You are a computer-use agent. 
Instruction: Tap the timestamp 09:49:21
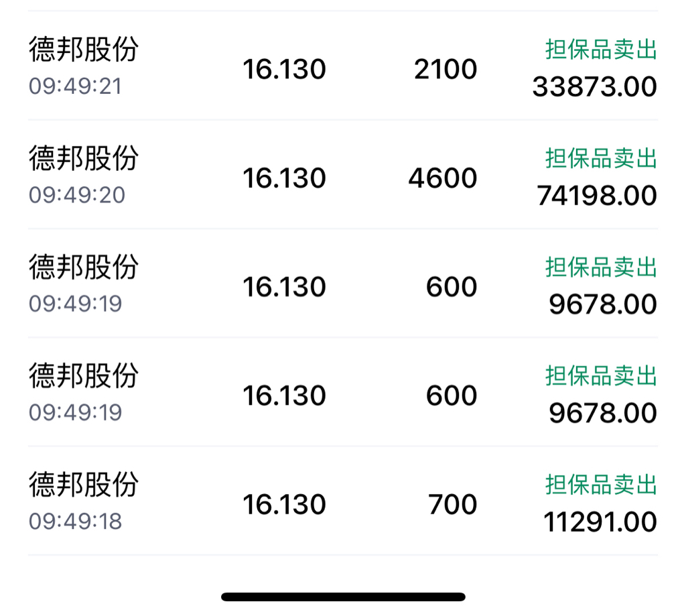point(75,86)
